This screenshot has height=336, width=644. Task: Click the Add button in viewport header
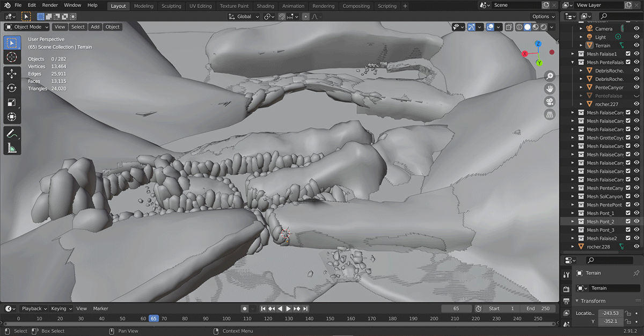pyautogui.click(x=95, y=27)
